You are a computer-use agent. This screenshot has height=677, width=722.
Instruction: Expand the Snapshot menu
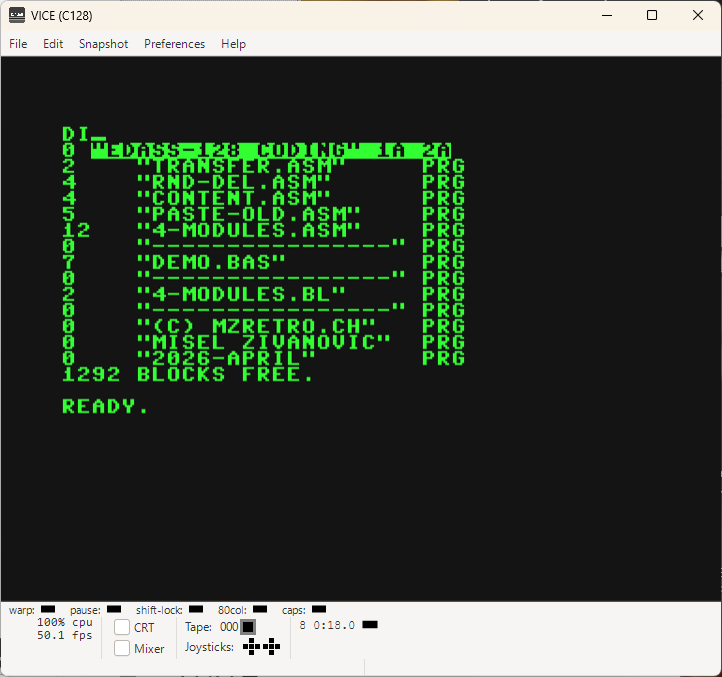104,44
